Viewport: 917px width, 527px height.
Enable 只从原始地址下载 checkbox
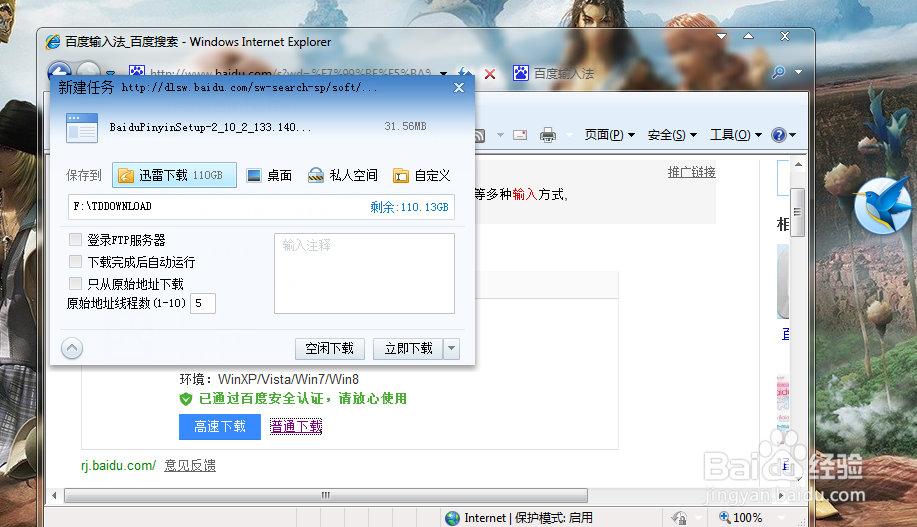click(x=75, y=284)
